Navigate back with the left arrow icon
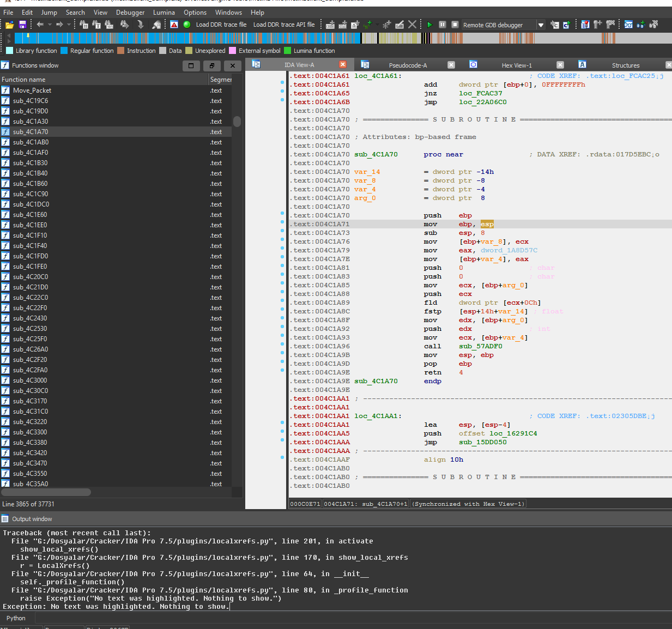Image resolution: width=672 pixels, height=629 pixels. point(39,25)
